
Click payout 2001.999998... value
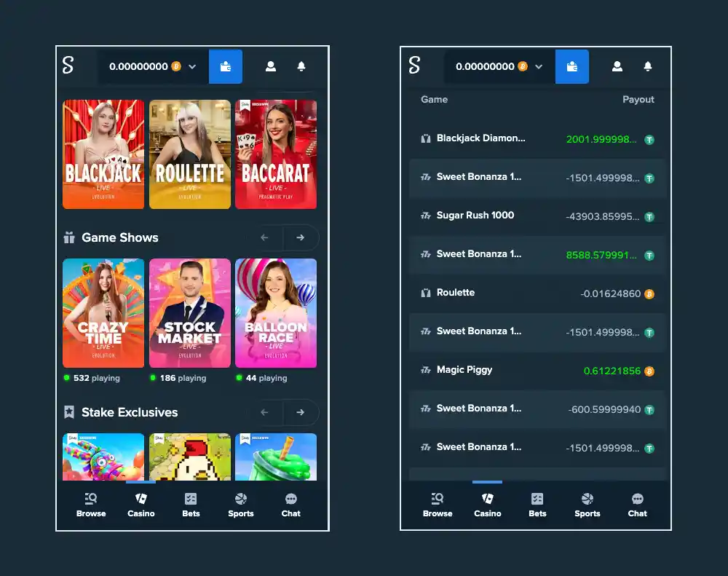(x=601, y=139)
